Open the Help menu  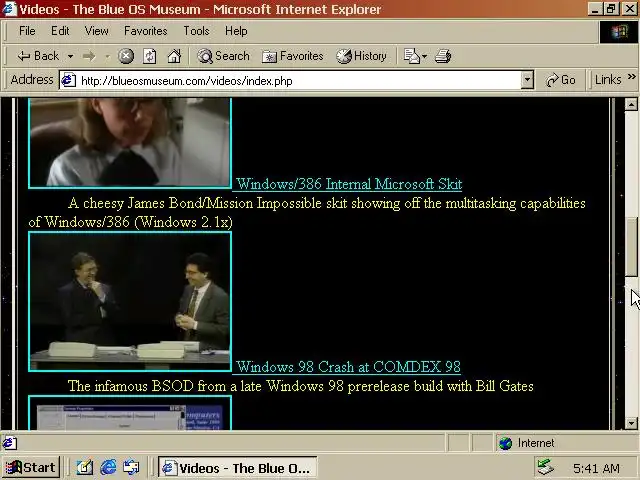tap(236, 31)
